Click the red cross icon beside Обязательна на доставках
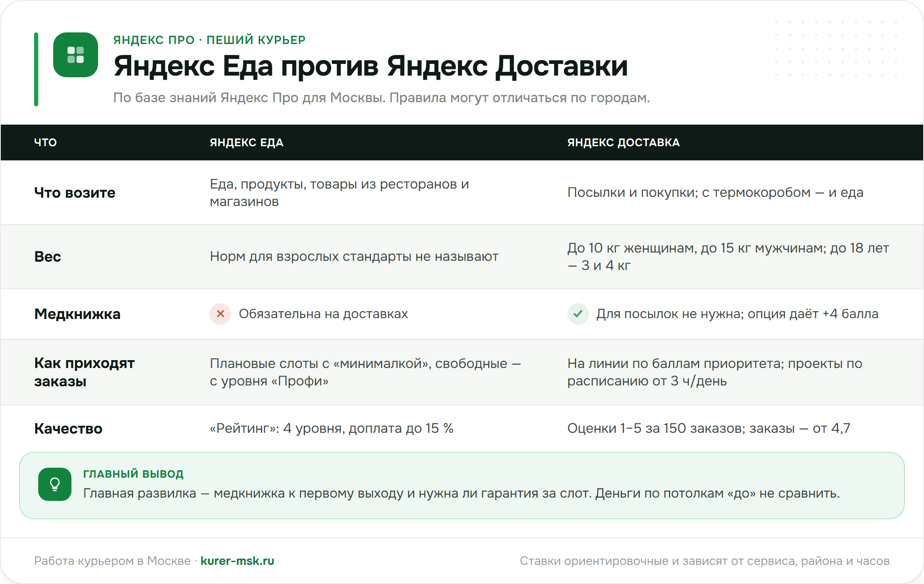Viewport: 924px width, 584px height. pyautogui.click(x=220, y=314)
